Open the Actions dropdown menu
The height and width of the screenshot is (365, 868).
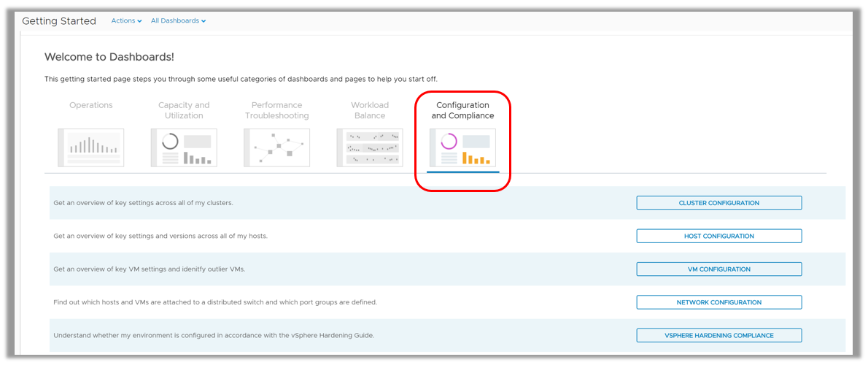coord(126,21)
